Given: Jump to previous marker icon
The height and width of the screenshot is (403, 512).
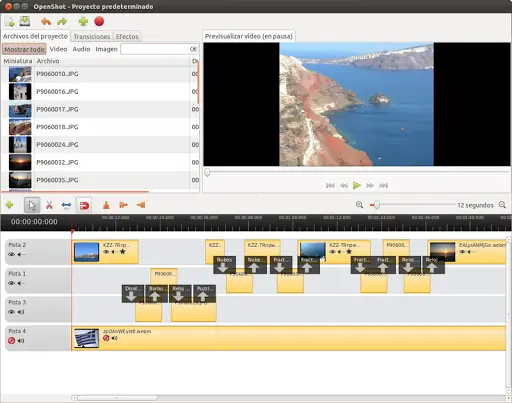Looking at the screenshot, I should [x=123, y=205].
